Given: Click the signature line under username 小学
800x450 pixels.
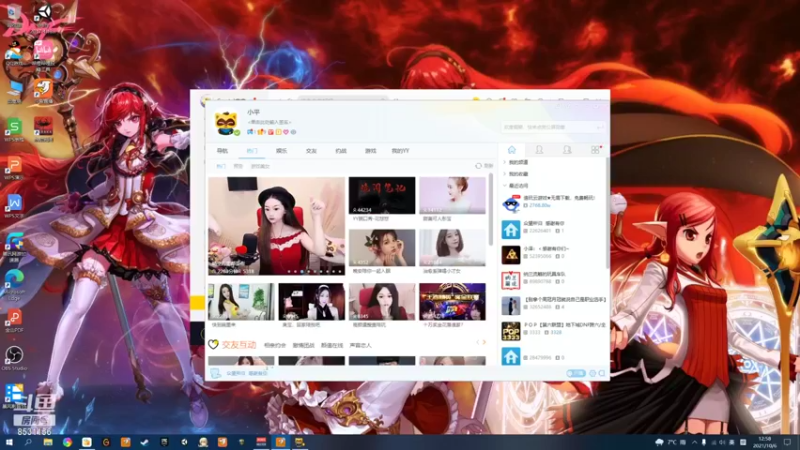Looking at the screenshot, I should click(269, 122).
